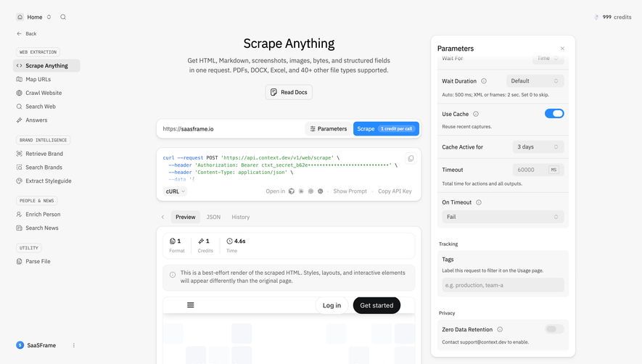Open Crawl Website in sidebar
Screen dimensions: 642x364
tap(44, 93)
